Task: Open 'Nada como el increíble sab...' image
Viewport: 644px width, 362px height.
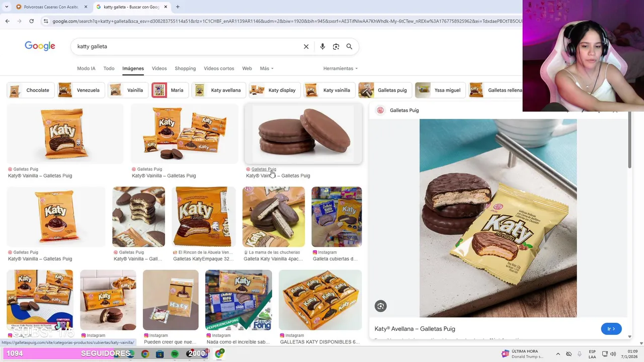Action: pyautogui.click(x=238, y=300)
